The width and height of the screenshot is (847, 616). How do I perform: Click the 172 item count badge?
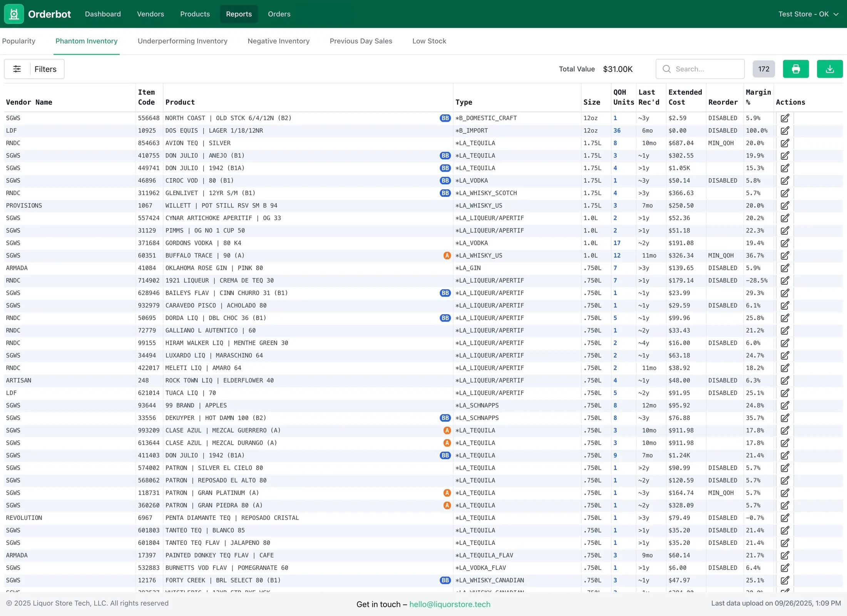point(763,69)
